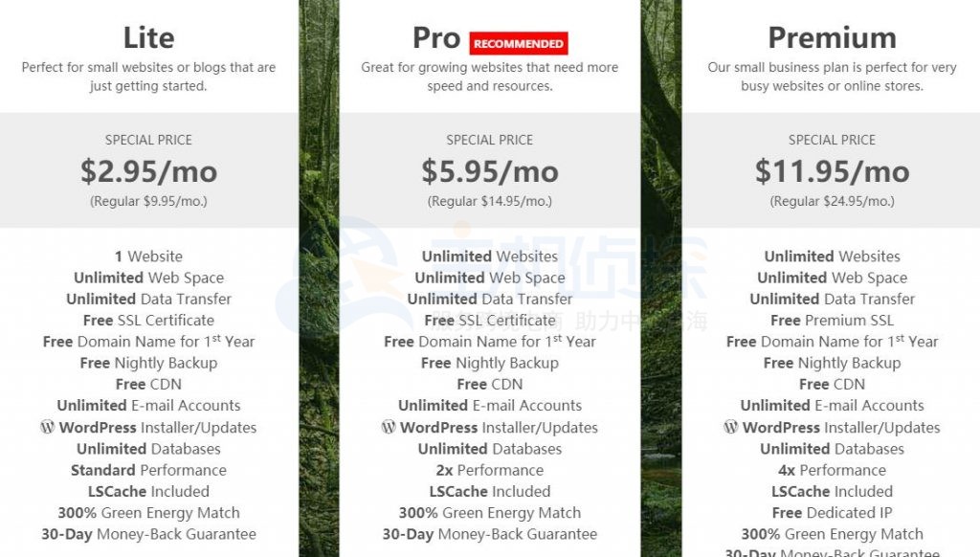980x557 pixels.
Task: Click the Regular $24.95/mo. text
Action: [x=832, y=202]
